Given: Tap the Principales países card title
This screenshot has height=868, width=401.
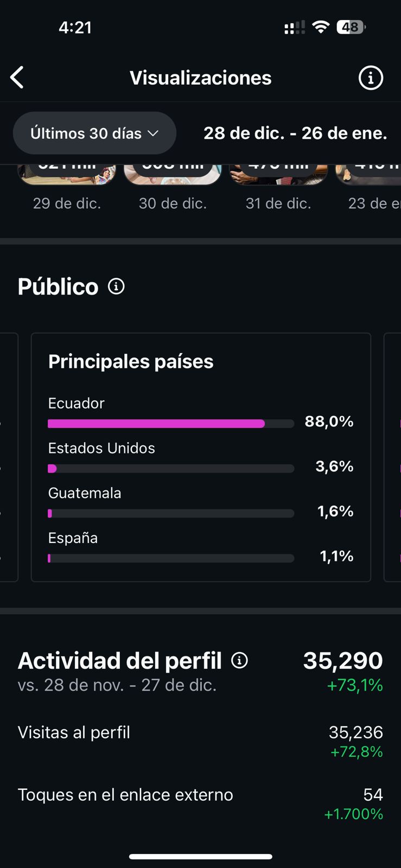Looking at the screenshot, I should coord(131,361).
